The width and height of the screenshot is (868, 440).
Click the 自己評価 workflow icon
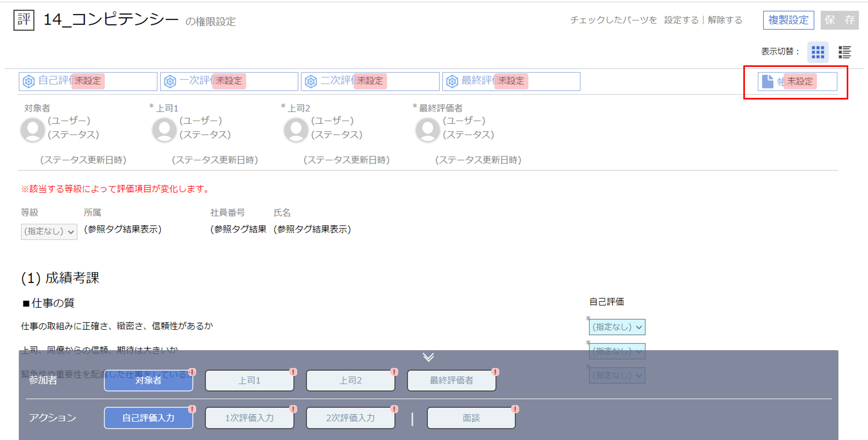pyautogui.click(x=29, y=81)
